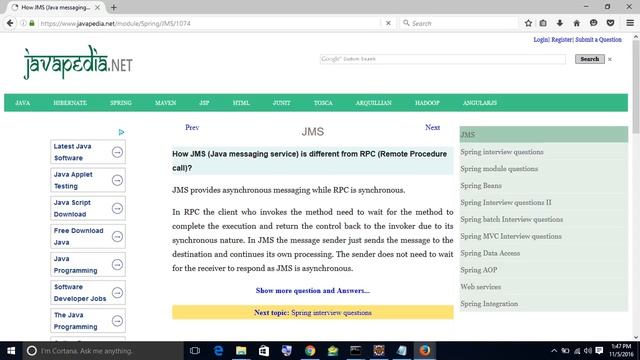Open Spring batch Interview questions link
Screen dimensions: 640x360
click(511, 220)
